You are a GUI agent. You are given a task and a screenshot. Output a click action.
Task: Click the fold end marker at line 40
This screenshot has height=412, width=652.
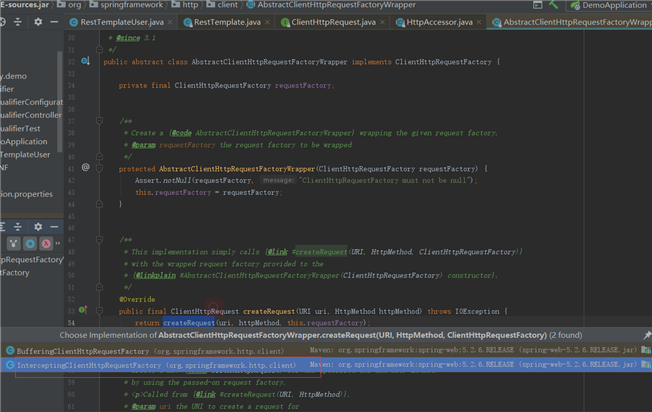click(99, 156)
